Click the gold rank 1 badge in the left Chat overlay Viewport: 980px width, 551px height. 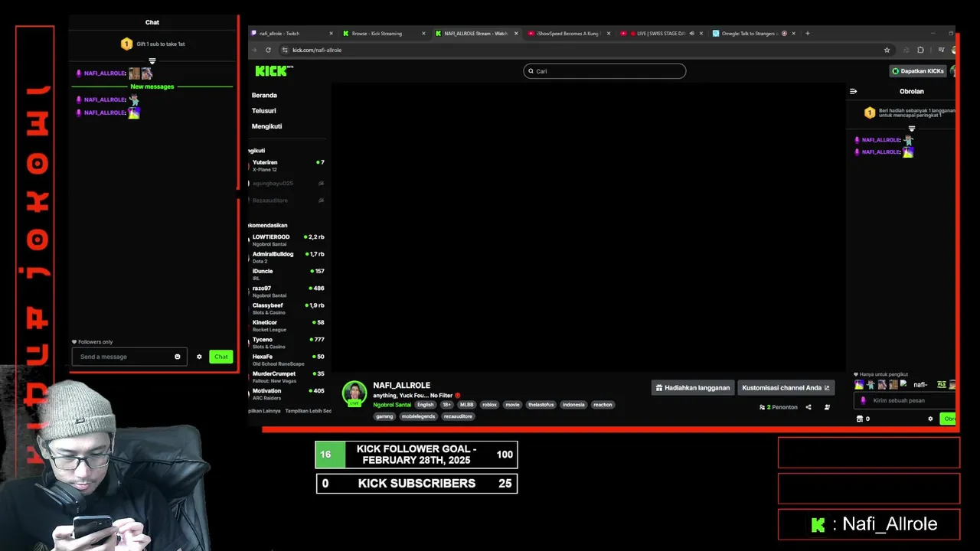(x=127, y=44)
